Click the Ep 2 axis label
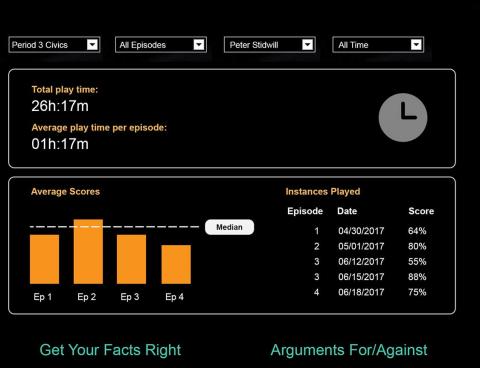 point(87,297)
